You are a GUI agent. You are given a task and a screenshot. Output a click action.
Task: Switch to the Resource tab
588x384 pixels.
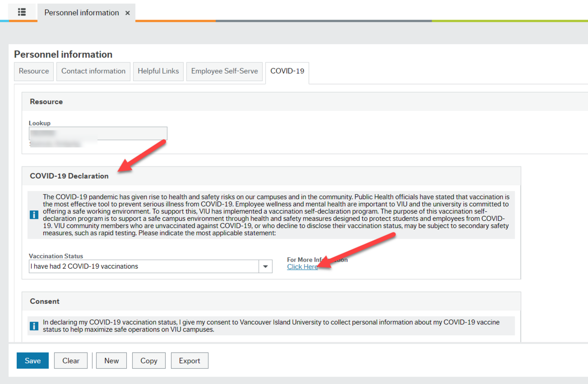coord(34,71)
